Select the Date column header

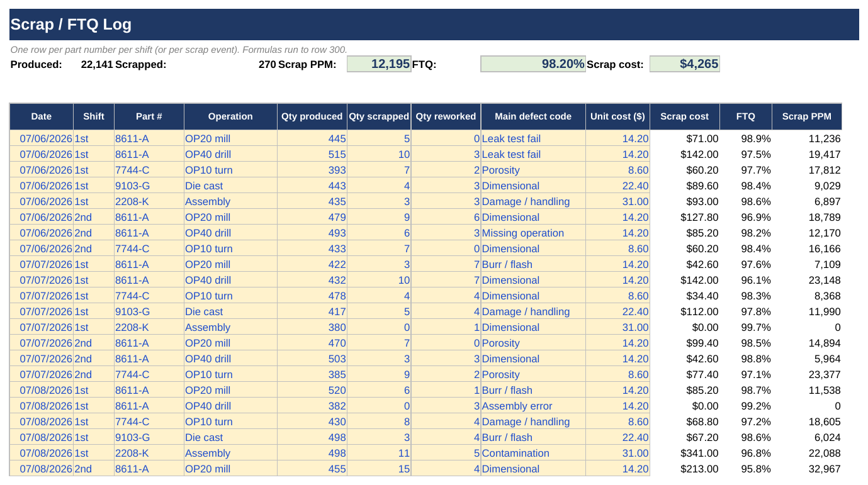[42, 116]
